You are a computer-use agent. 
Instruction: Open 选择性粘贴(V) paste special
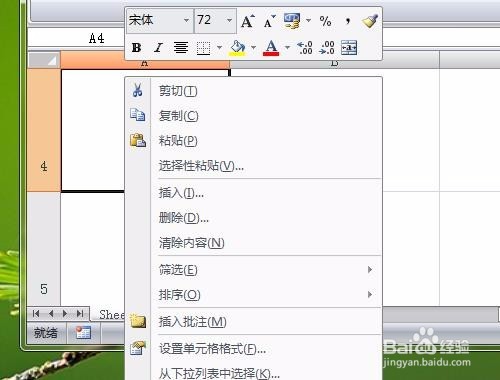point(253,165)
